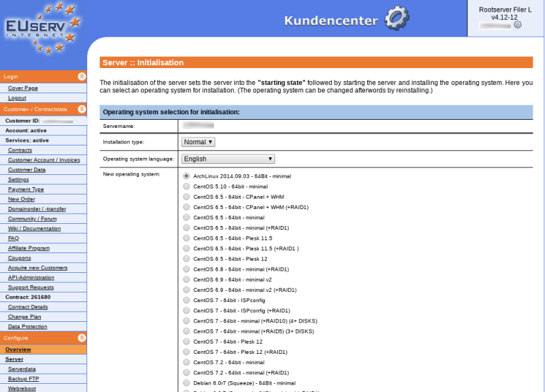Choose CentOS 7 ISPconfig (+RAID1)
This screenshot has height=392, width=545.
pyautogui.click(x=186, y=310)
